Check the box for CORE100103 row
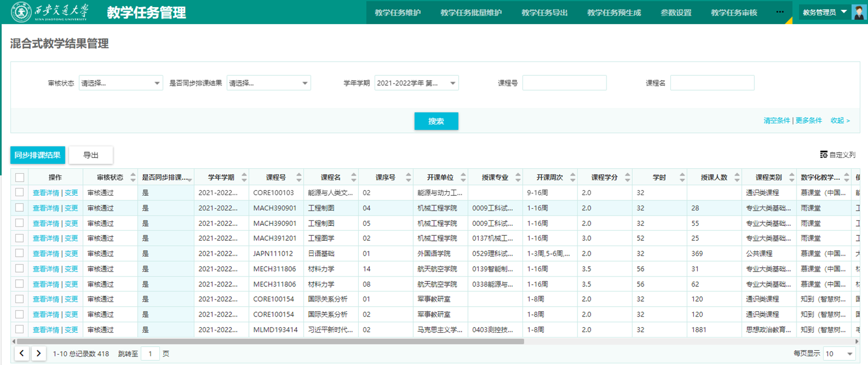 click(x=20, y=192)
